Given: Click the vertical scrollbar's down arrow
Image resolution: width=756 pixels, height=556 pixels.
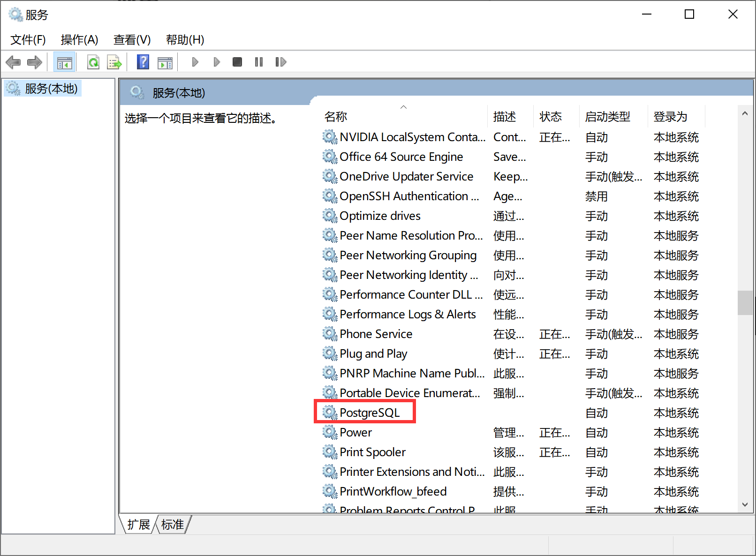Looking at the screenshot, I should (745, 505).
